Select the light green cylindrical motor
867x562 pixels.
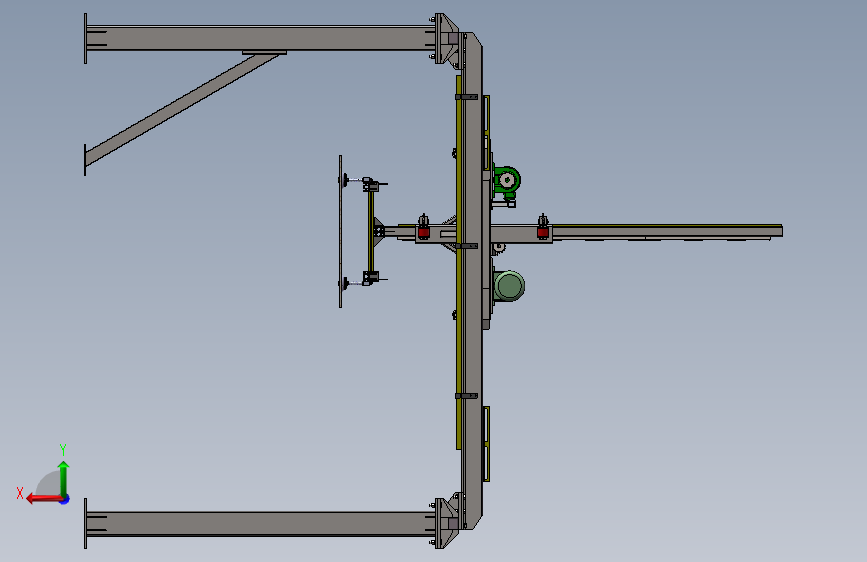click(x=509, y=286)
